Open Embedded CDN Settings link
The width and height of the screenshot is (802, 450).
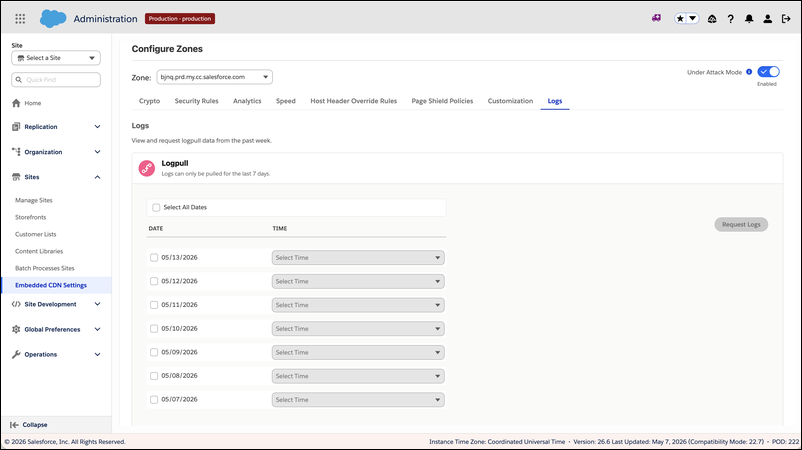(51, 285)
